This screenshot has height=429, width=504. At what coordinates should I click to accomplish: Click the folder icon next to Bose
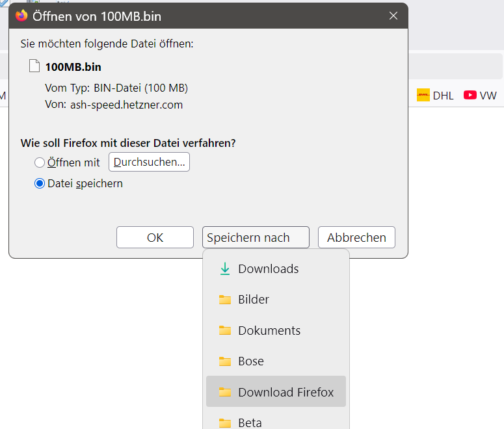tap(225, 361)
